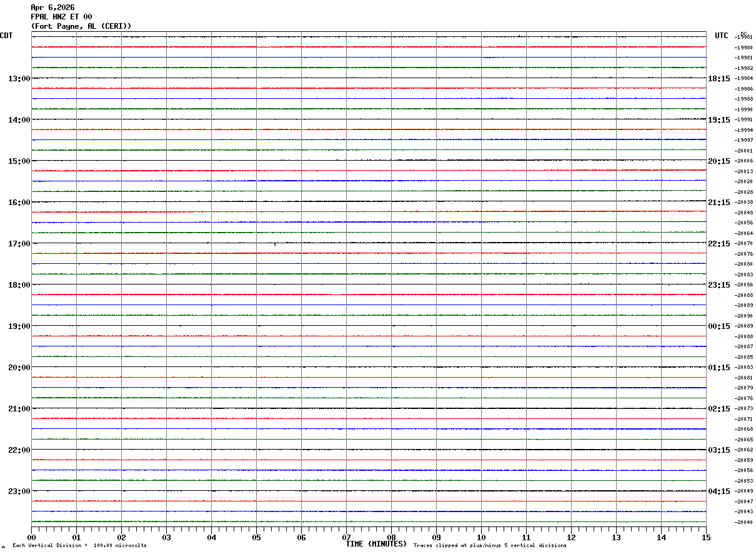Image resolution: width=756 pixels, height=554 pixels.
Task: Select DC offset value -20040
Action: coord(744,522)
